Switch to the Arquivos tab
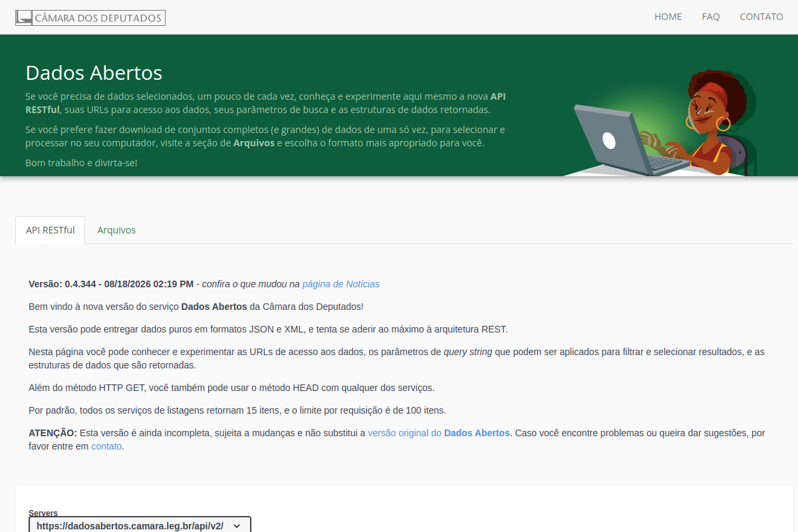The image size is (798, 532). tap(116, 230)
